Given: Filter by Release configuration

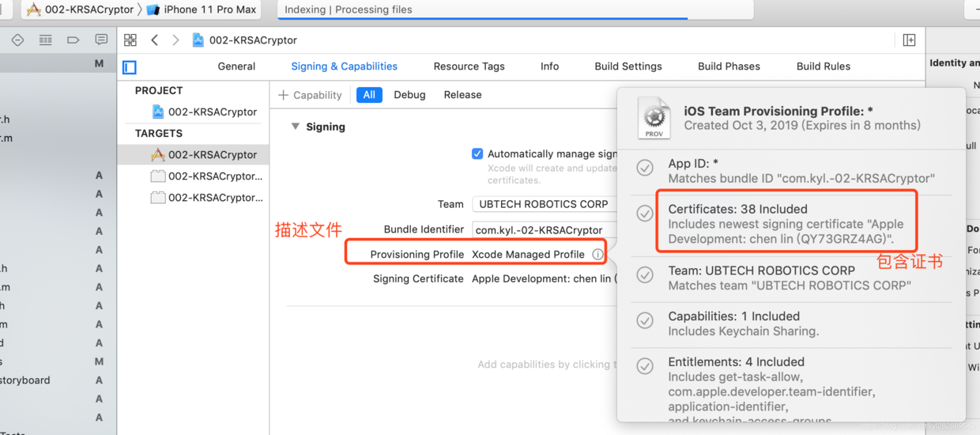Looking at the screenshot, I should point(462,95).
